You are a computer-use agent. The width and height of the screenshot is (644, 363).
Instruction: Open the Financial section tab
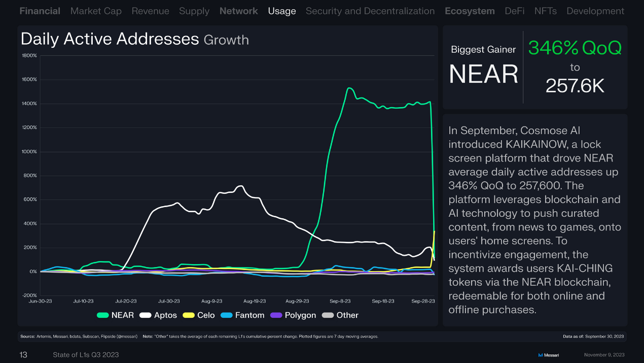[40, 11]
